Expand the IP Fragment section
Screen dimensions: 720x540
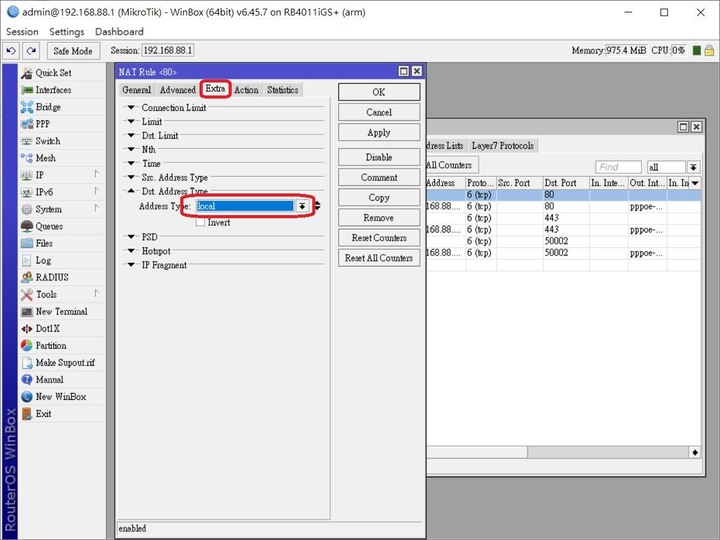point(131,265)
